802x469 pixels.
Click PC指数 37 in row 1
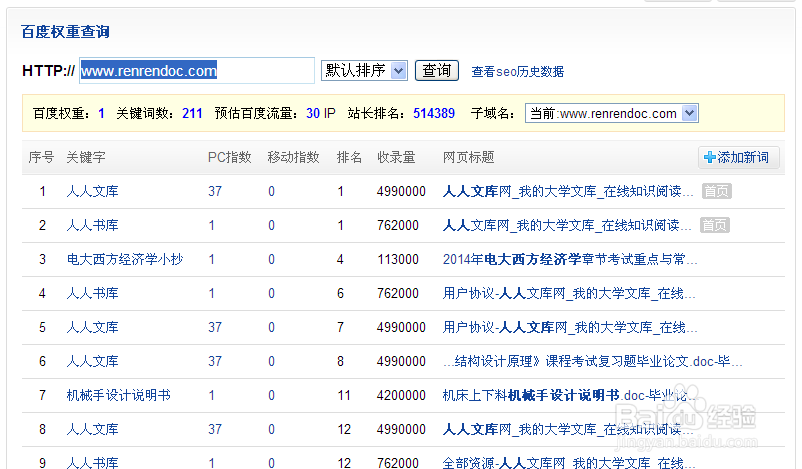coord(215,191)
